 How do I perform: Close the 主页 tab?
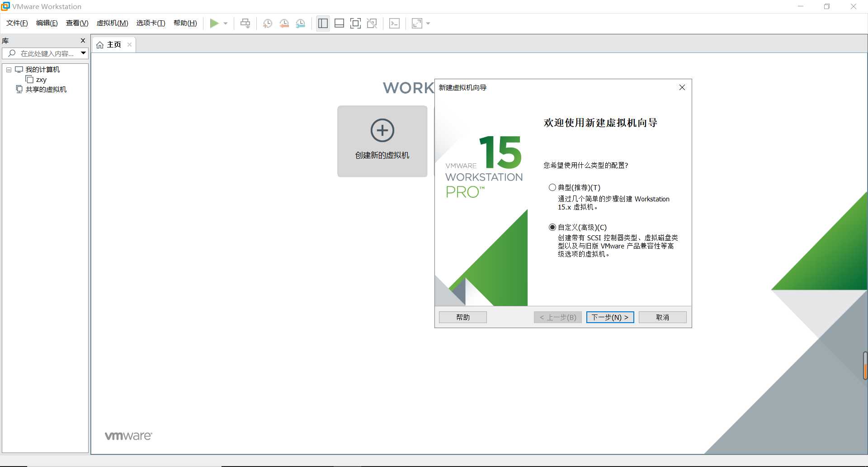pos(129,44)
